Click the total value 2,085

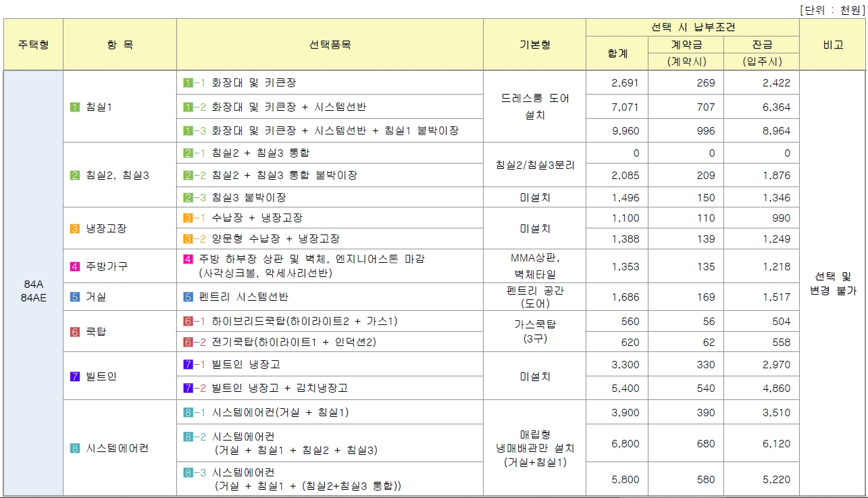point(625,176)
